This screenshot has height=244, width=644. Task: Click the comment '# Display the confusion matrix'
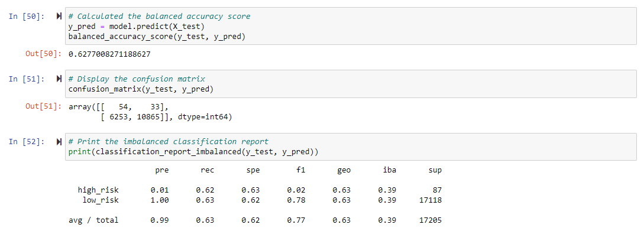137,79
